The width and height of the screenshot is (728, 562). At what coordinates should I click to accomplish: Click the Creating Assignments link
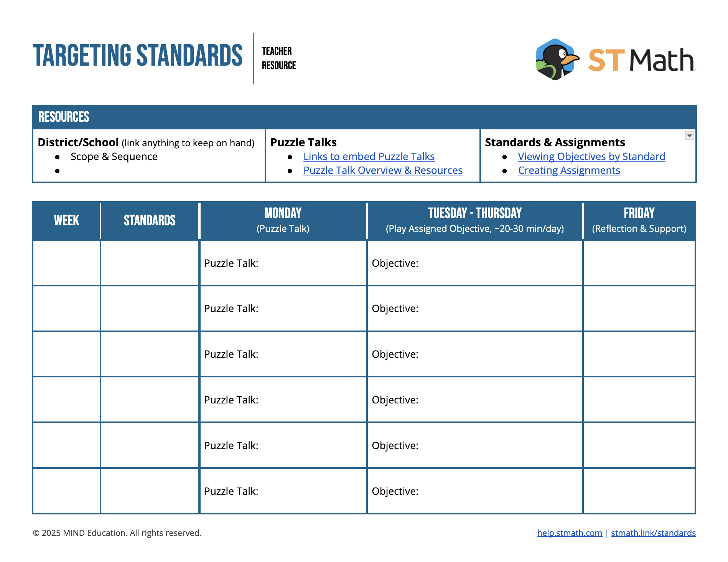(568, 170)
